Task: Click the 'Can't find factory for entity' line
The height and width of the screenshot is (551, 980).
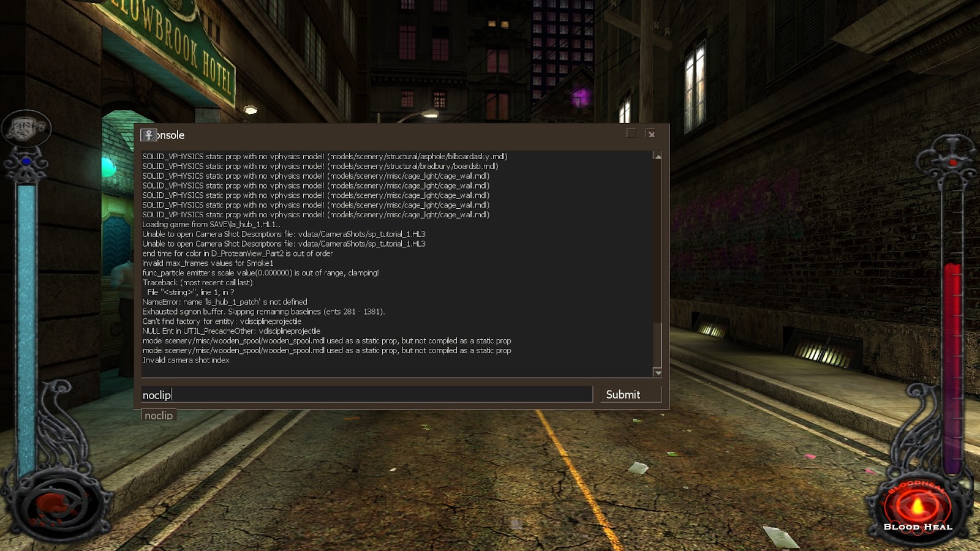Action: (x=222, y=321)
